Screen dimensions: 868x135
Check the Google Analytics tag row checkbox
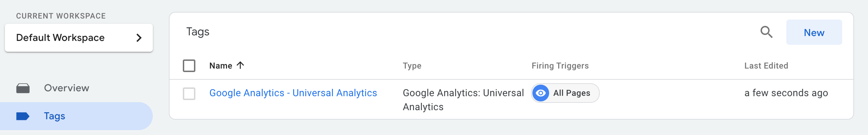click(189, 93)
